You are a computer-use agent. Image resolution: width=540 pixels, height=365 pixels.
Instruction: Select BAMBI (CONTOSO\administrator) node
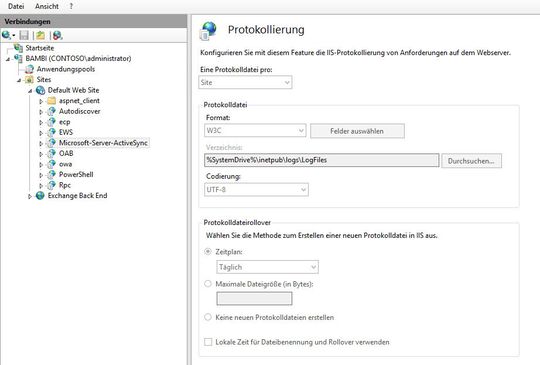point(78,59)
